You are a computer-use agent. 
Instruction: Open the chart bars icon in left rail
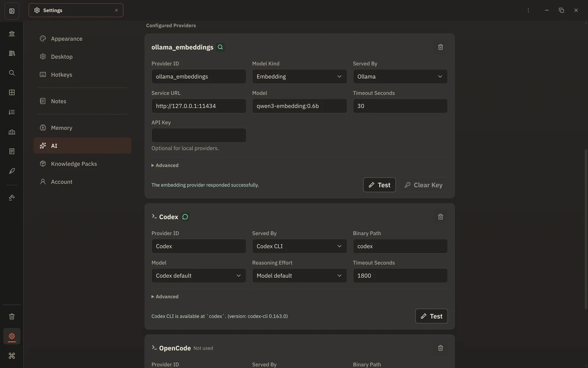12,132
